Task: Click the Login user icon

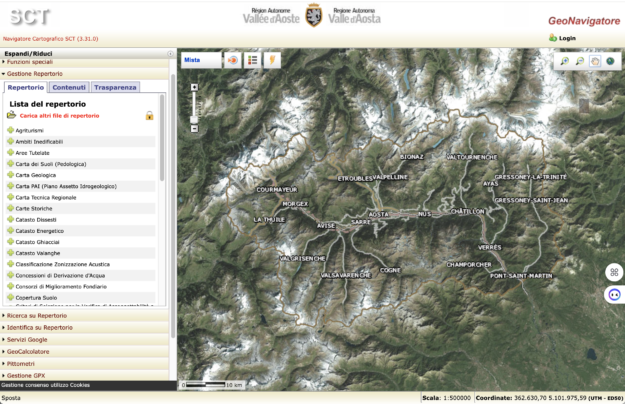Action: (x=552, y=38)
